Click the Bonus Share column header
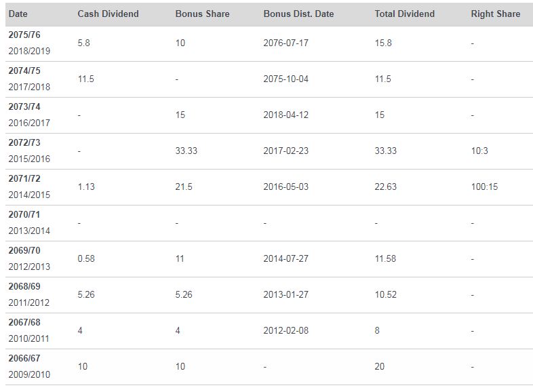 [202, 14]
